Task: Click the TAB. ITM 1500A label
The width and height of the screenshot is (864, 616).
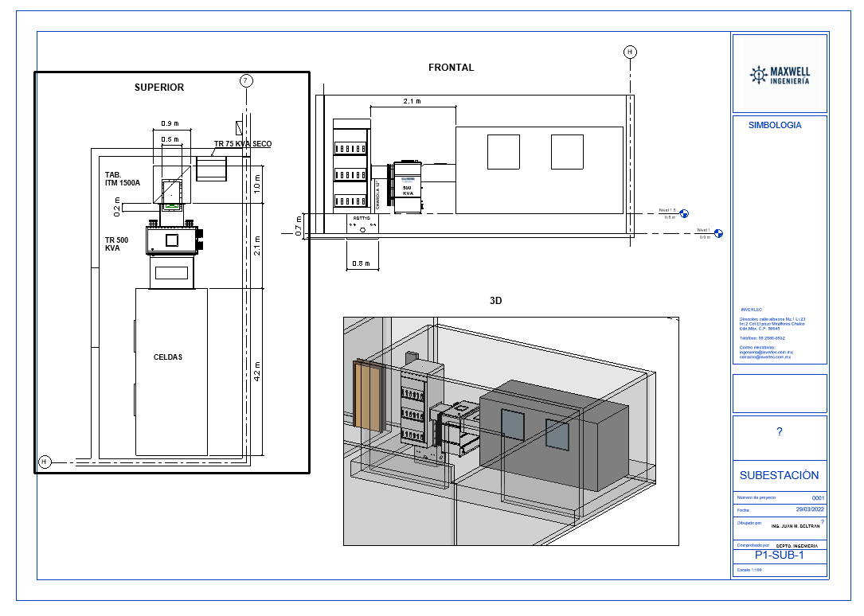Action: (123, 179)
